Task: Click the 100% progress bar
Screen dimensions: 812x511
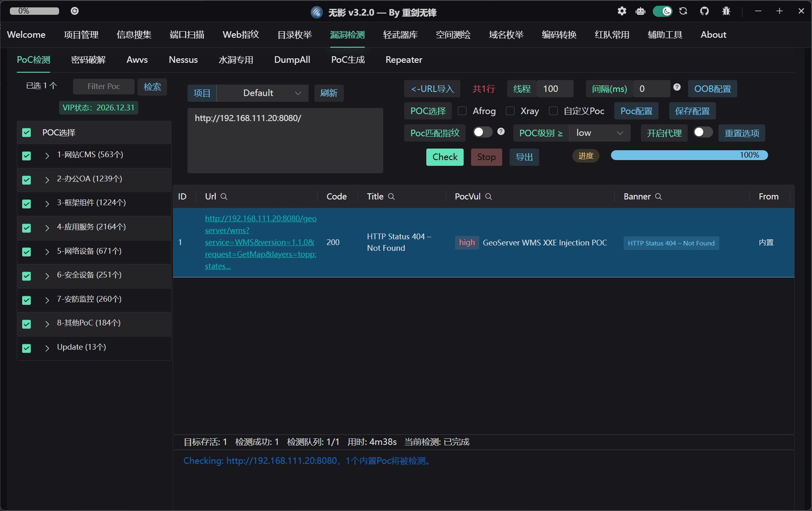Action: (x=689, y=155)
